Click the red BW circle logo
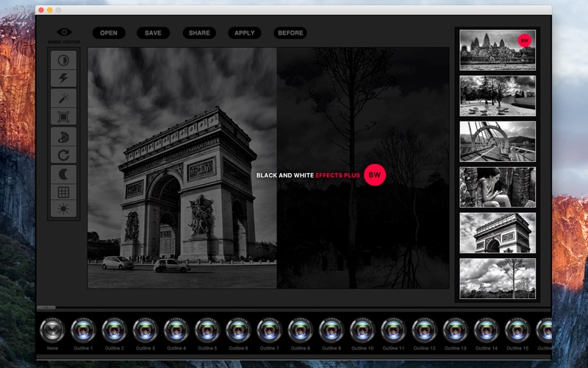The image size is (588, 368). [375, 175]
